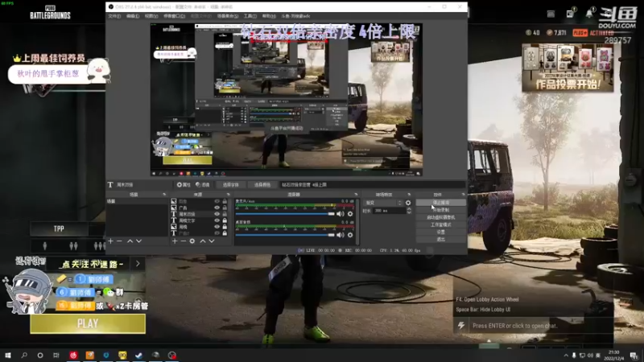Click the 设置 settings button
This screenshot has height=362, width=644.
point(440,232)
